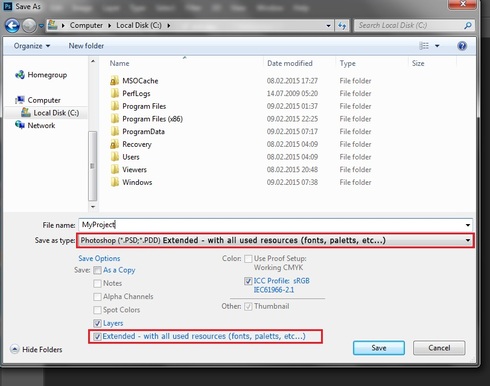Viewport: 490px width, 386px height.
Task: Click the Program Files (x86) folder icon
Action: (114, 119)
